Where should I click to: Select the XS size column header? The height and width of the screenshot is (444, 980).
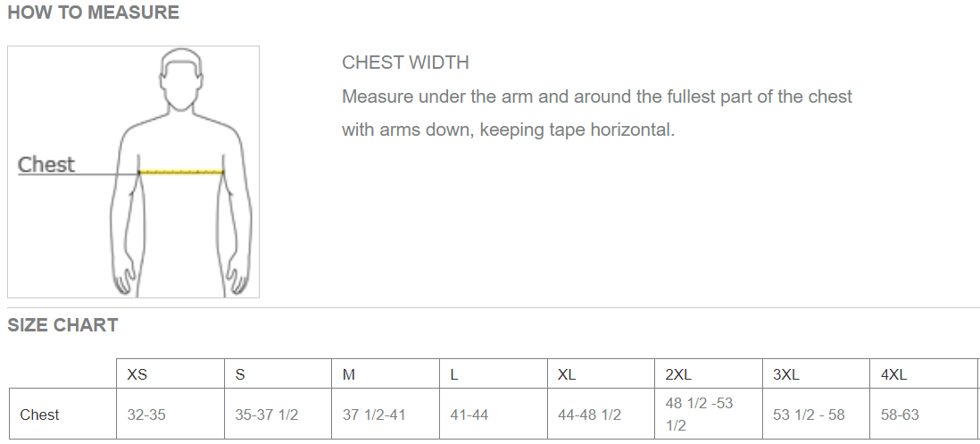[137, 374]
